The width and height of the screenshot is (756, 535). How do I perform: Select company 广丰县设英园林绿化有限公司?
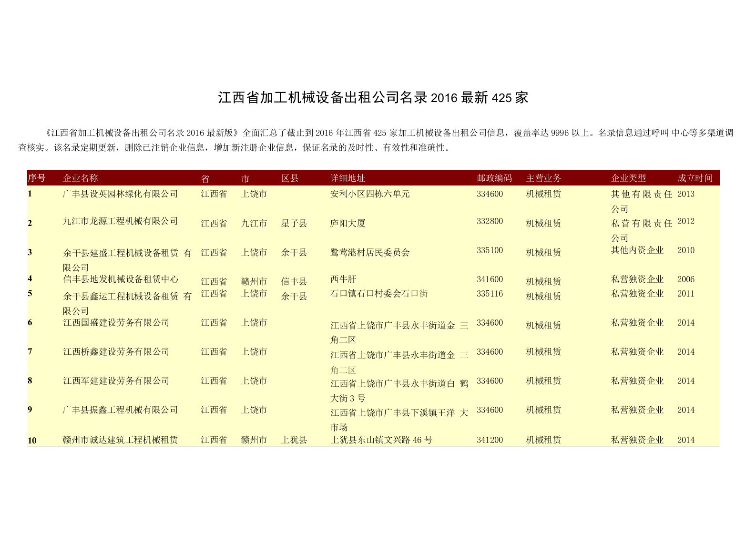[x=121, y=194]
